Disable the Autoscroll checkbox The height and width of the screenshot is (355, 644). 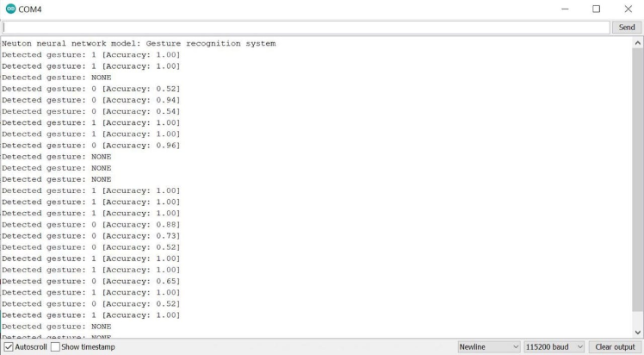[9, 346]
